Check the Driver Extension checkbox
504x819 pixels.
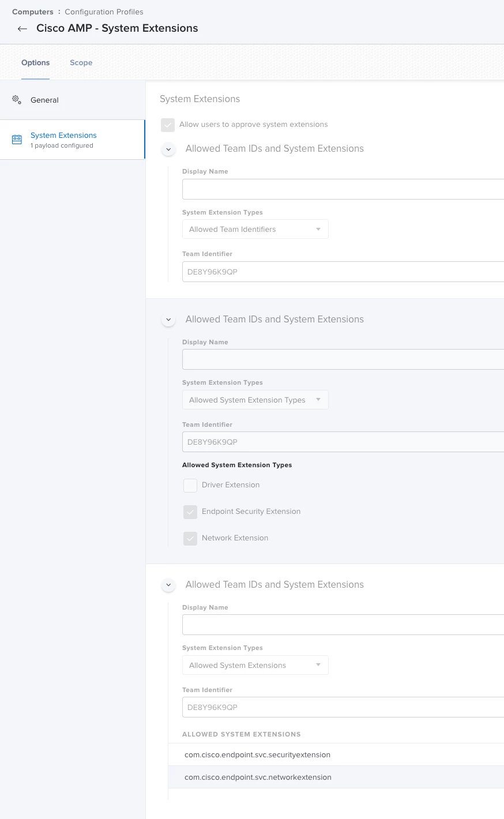(x=190, y=485)
